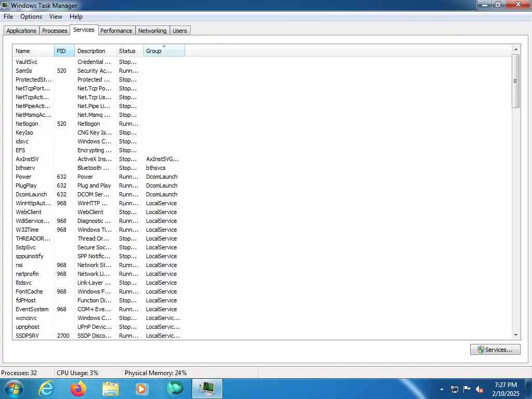Click the bthsvcs group cell

coord(156,168)
